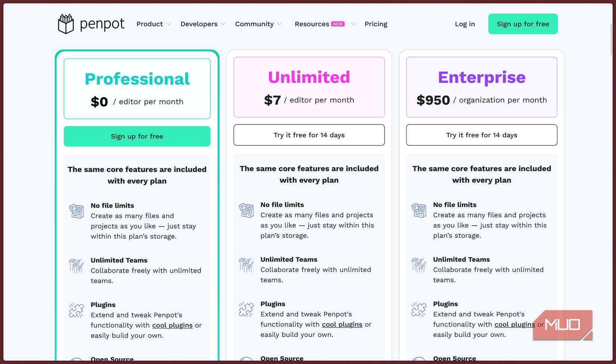The width and height of the screenshot is (616, 364).
Task: Click the Log in link
Action: pyautogui.click(x=465, y=23)
